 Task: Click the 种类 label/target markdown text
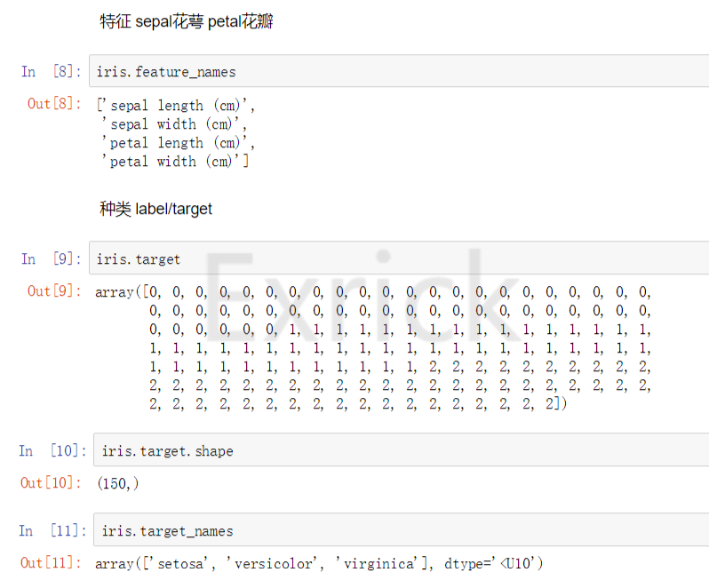click(x=156, y=209)
